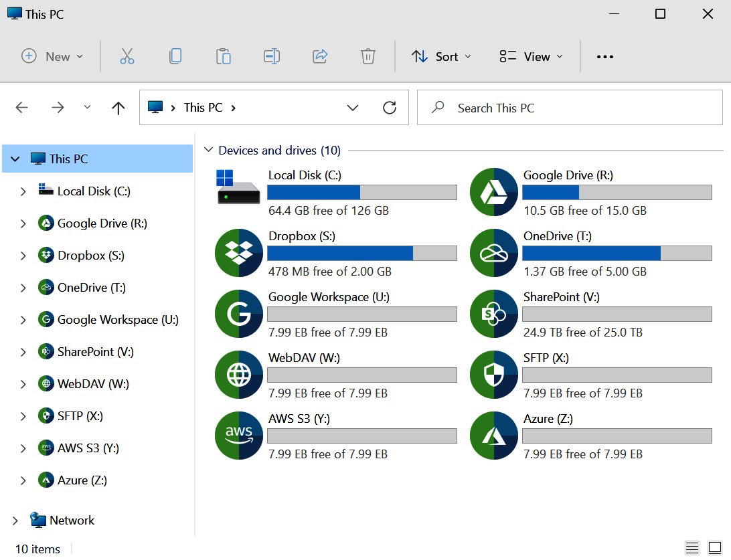The width and height of the screenshot is (731, 560).
Task: Click '24.9 TB free of 25.0 TB' text
Action: coord(583,332)
